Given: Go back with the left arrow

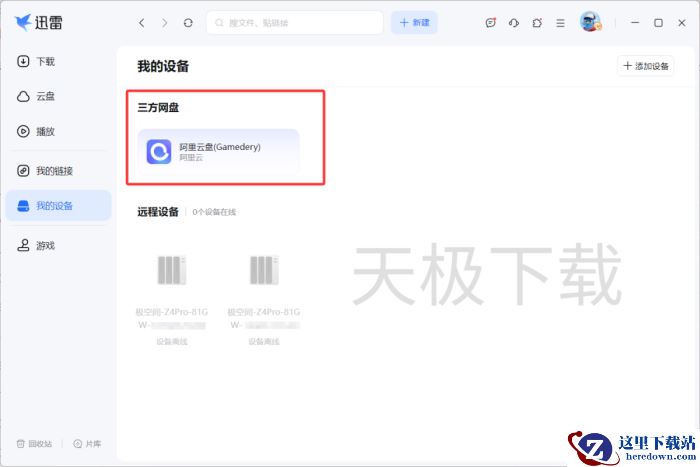Looking at the screenshot, I should (x=142, y=23).
